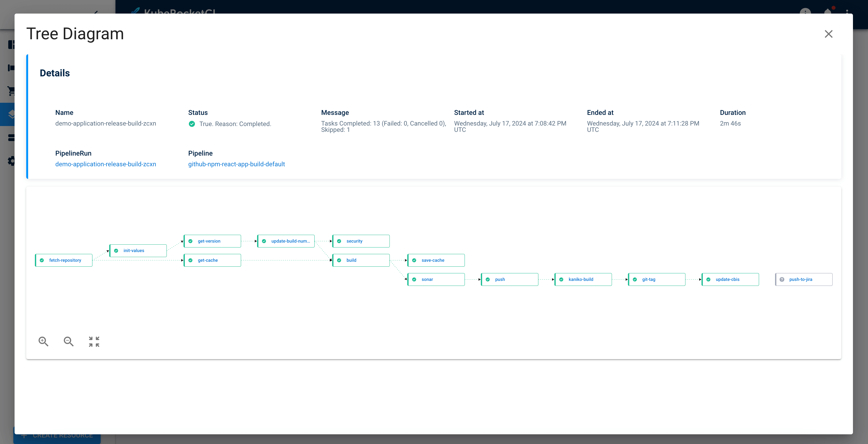
Task: Click the marketplace cart icon in sidebar
Action: tap(11, 91)
